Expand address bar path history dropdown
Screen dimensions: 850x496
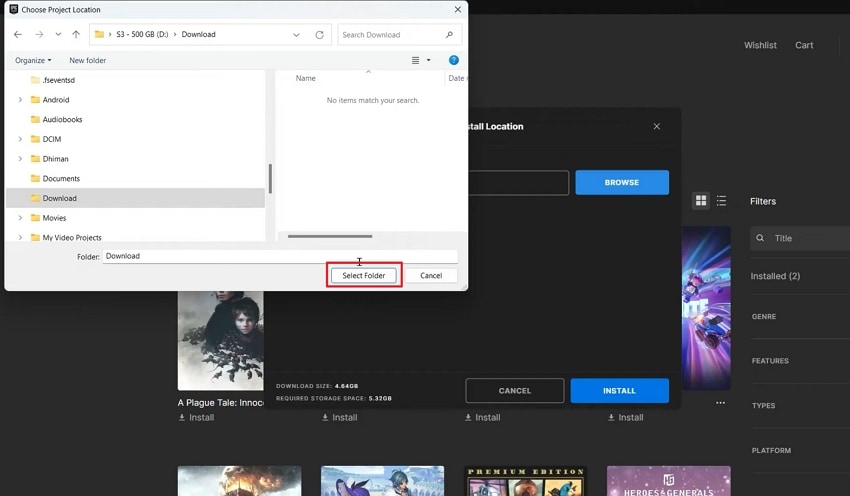coord(296,35)
